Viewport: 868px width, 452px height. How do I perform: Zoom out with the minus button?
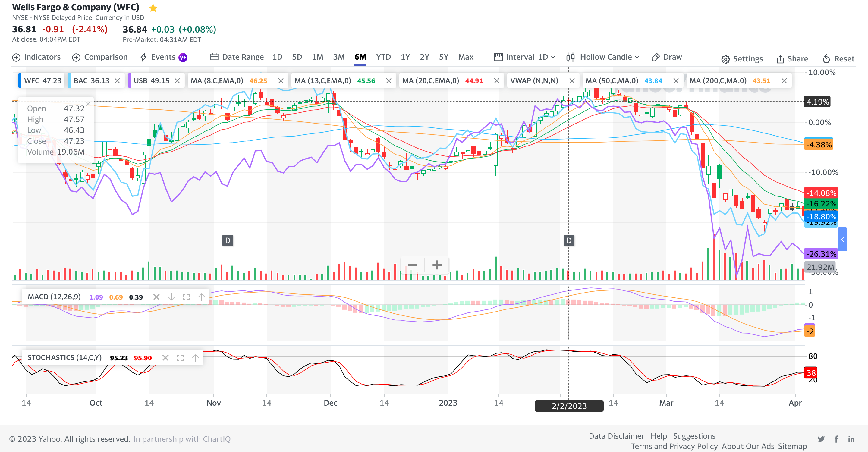coord(412,265)
